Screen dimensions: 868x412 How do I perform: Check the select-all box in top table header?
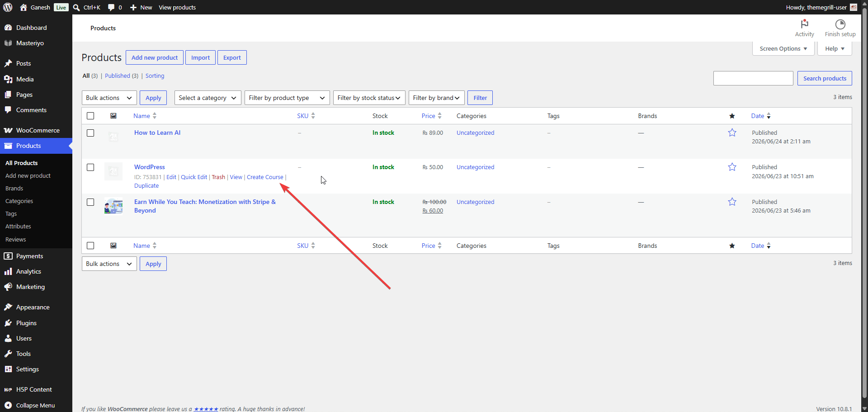tap(90, 116)
